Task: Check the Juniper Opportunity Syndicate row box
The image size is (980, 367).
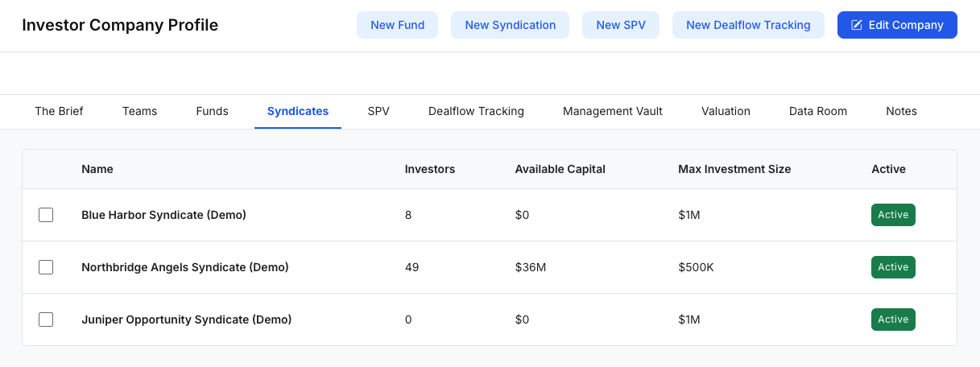Action: [46, 320]
